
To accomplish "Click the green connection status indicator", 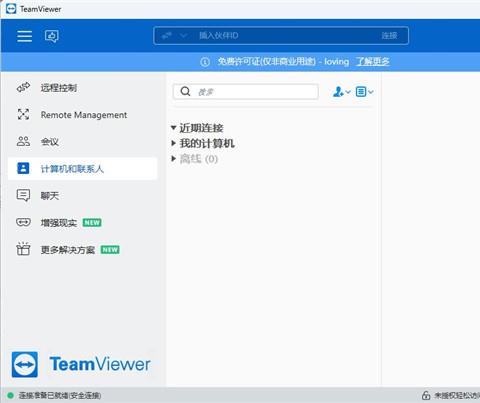I will tap(10, 395).
